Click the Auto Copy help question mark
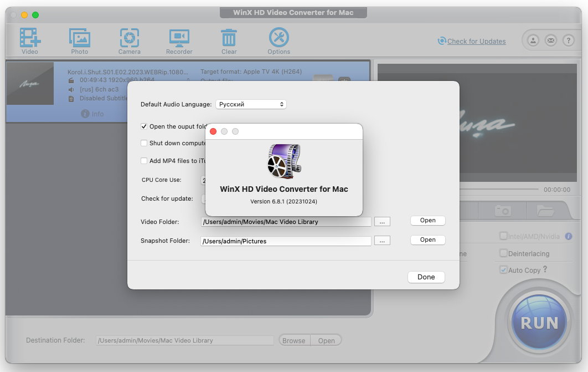The width and height of the screenshot is (588, 372). tap(545, 269)
